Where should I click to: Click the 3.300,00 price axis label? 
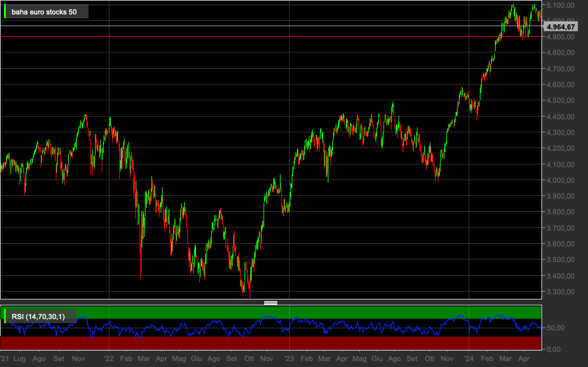(x=560, y=292)
